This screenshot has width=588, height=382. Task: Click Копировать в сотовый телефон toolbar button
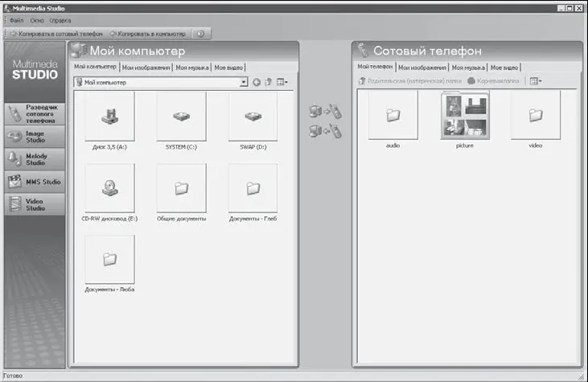coord(56,34)
